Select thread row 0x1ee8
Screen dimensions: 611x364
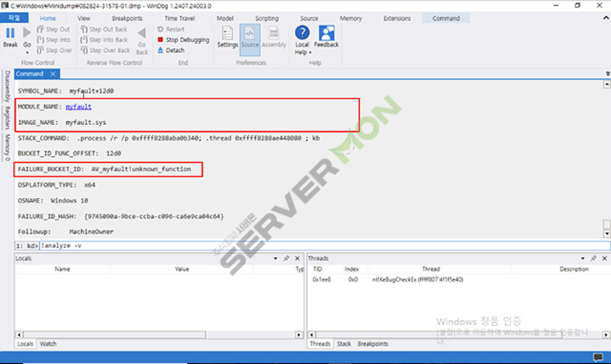(x=458, y=280)
